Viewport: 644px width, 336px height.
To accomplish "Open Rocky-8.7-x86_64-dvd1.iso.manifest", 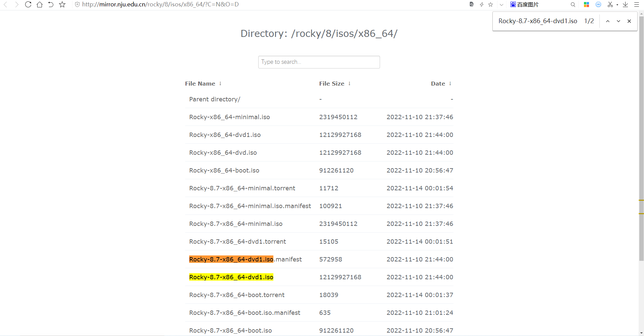I will click(x=245, y=259).
